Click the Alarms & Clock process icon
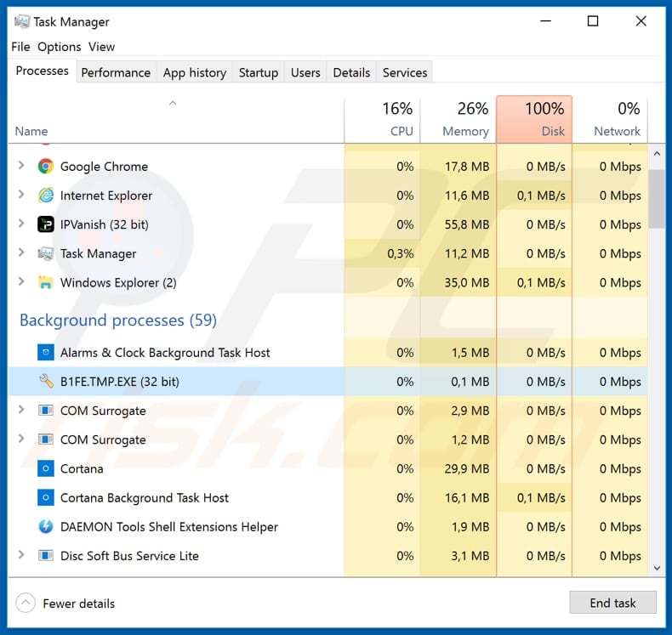Screen dimensions: 672x635 tap(45, 353)
